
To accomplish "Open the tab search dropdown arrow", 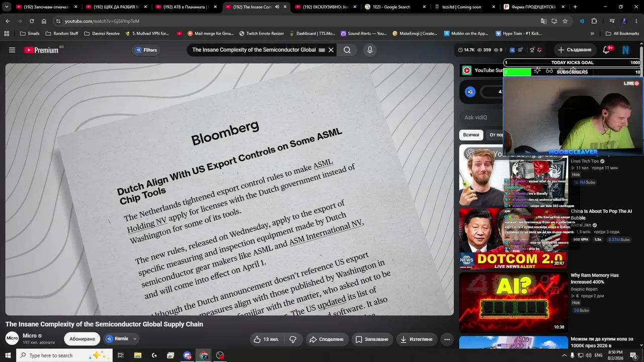I will click(7, 7).
